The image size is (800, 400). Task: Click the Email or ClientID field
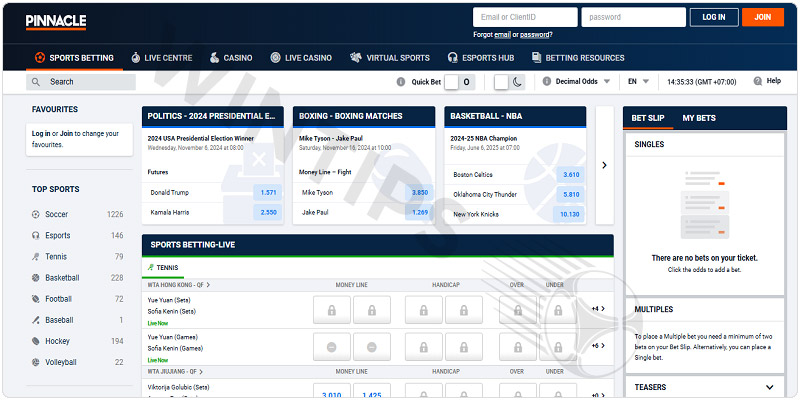click(525, 17)
